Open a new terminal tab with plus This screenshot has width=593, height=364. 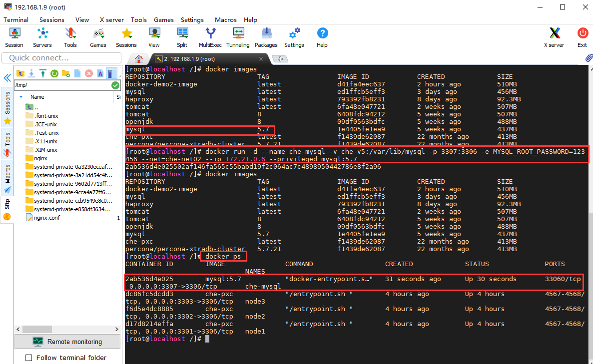(280, 59)
